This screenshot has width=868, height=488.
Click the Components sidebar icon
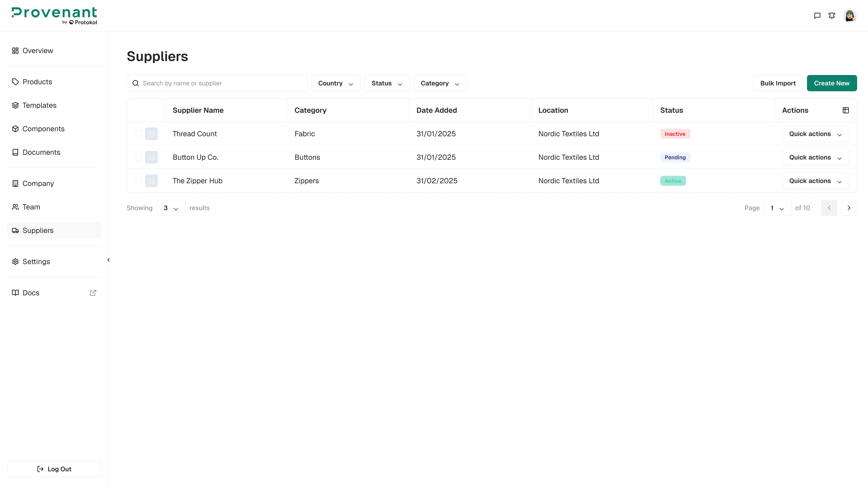pyautogui.click(x=15, y=129)
